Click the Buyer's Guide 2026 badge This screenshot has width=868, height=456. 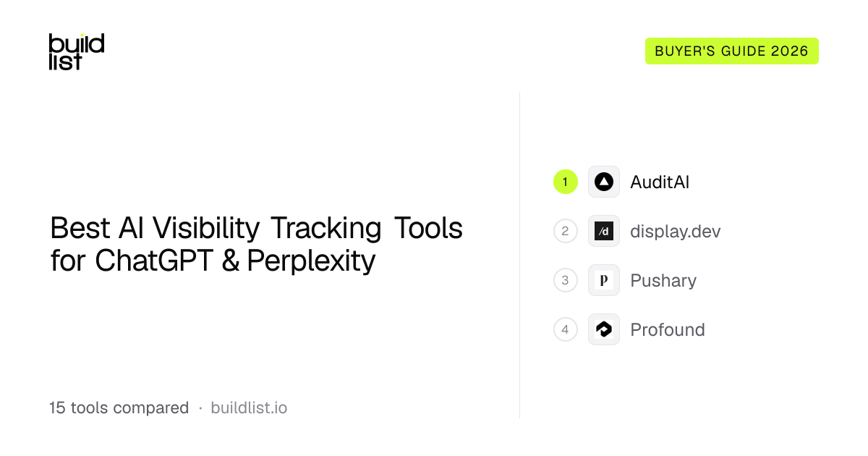[x=732, y=51]
